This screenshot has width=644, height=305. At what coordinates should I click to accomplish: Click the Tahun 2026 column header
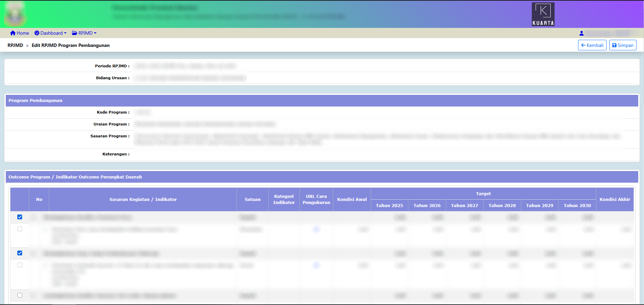pyautogui.click(x=427, y=205)
